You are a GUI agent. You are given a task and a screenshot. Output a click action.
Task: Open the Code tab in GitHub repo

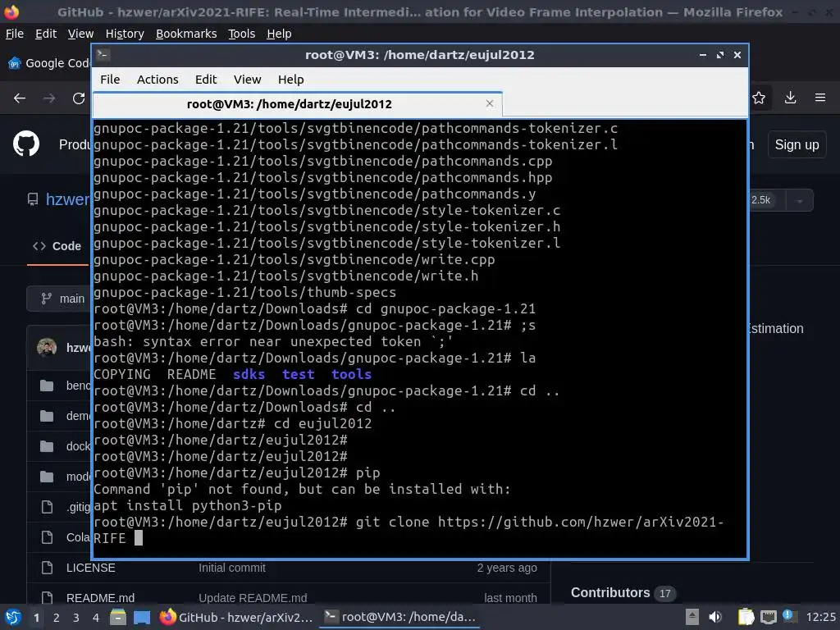pyautogui.click(x=57, y=246)
